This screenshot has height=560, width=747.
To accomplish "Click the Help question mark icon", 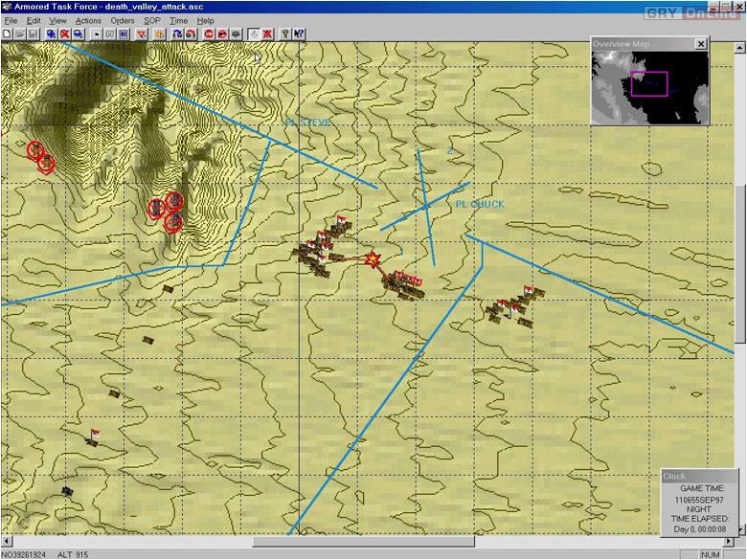I will (x=285, y=34).
